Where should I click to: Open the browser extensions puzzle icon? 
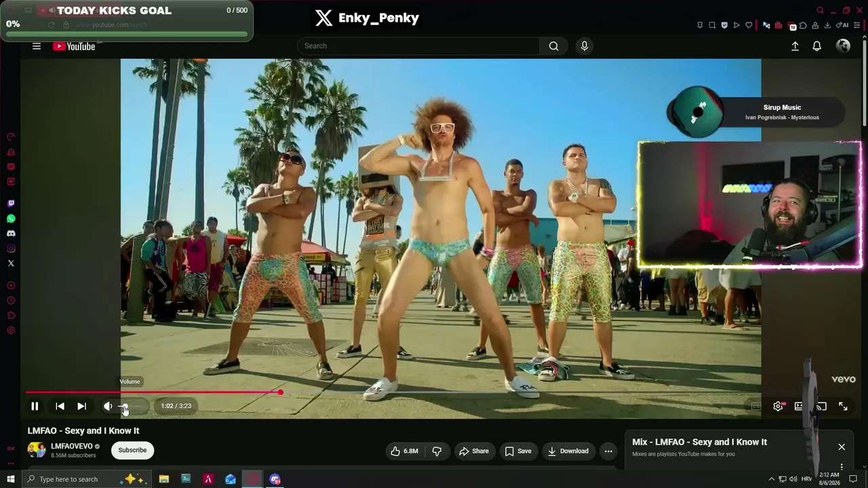[x=803, y=25]
